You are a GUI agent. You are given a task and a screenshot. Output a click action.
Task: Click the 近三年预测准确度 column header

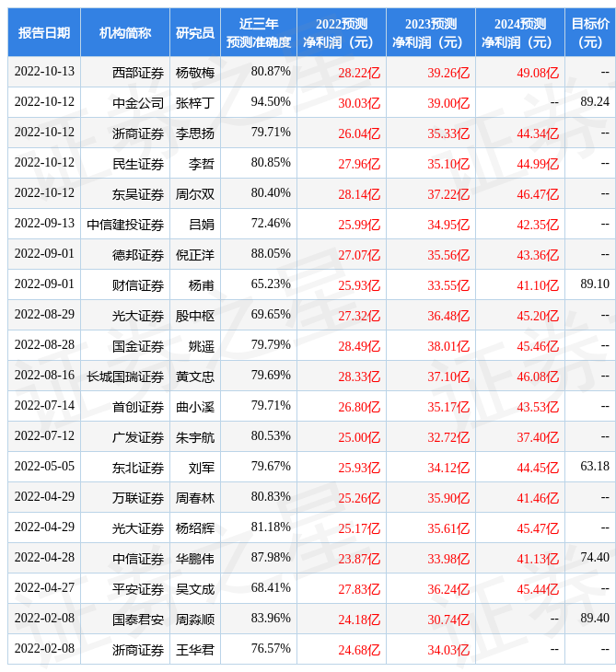coord(259,32)
